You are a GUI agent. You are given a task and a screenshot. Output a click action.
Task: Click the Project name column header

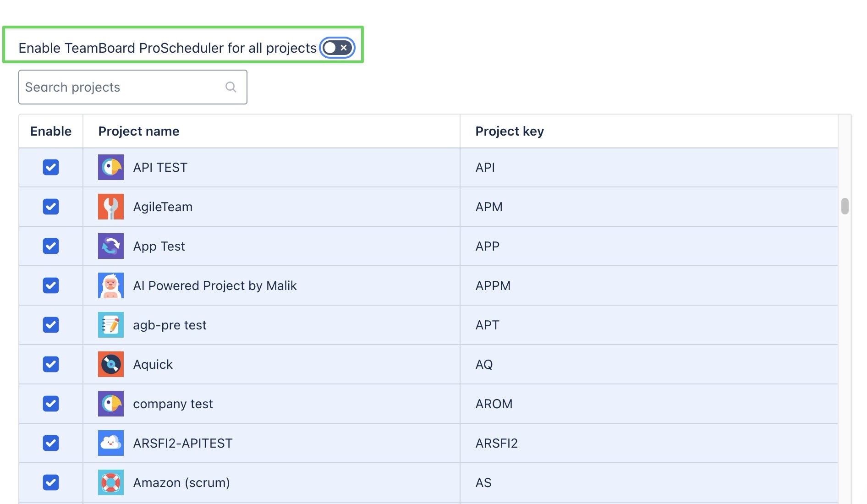139,131
